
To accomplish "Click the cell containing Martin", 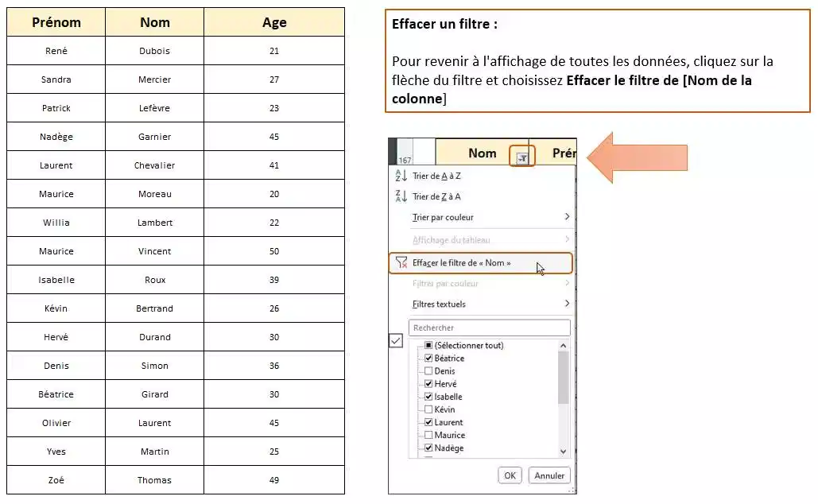I will point(155,452).
